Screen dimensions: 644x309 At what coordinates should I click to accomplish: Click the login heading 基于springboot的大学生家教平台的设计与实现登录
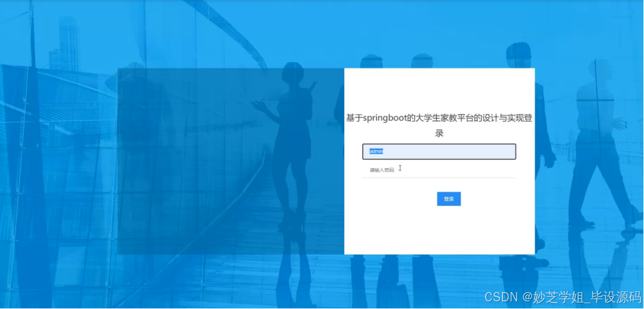pos(439,126)
